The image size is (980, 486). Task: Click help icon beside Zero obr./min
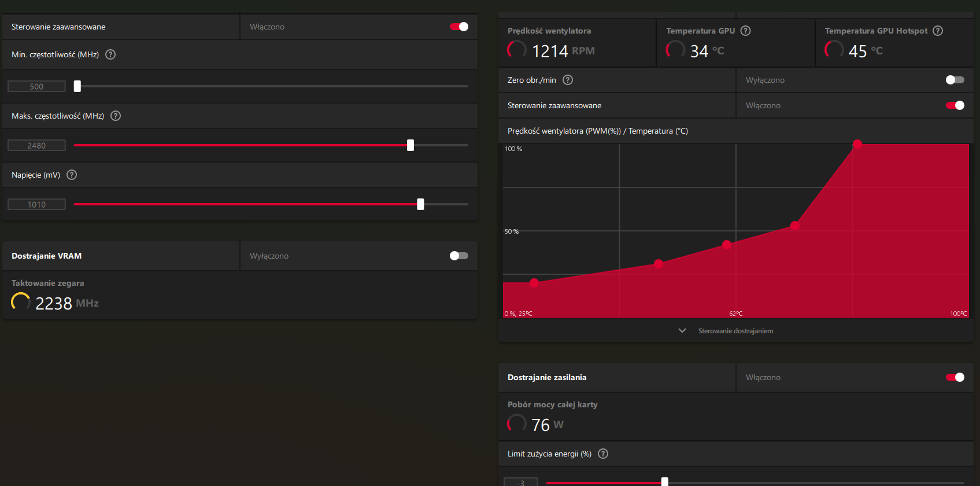pos(568,80)
